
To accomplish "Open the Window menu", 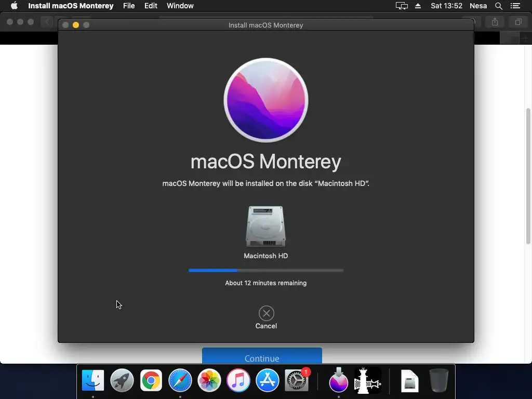I will (x=180, y=6).
